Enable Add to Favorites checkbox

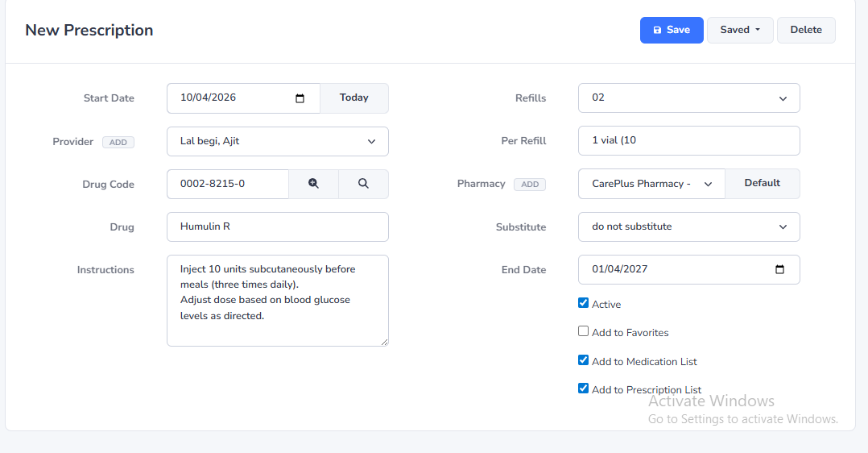(584, 331)
